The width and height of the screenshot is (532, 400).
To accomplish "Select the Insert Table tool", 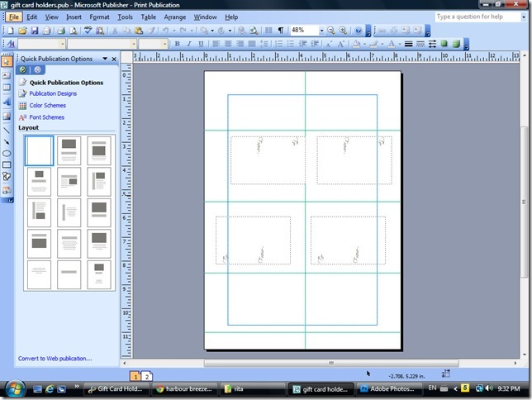I will (x=7, y=88).
